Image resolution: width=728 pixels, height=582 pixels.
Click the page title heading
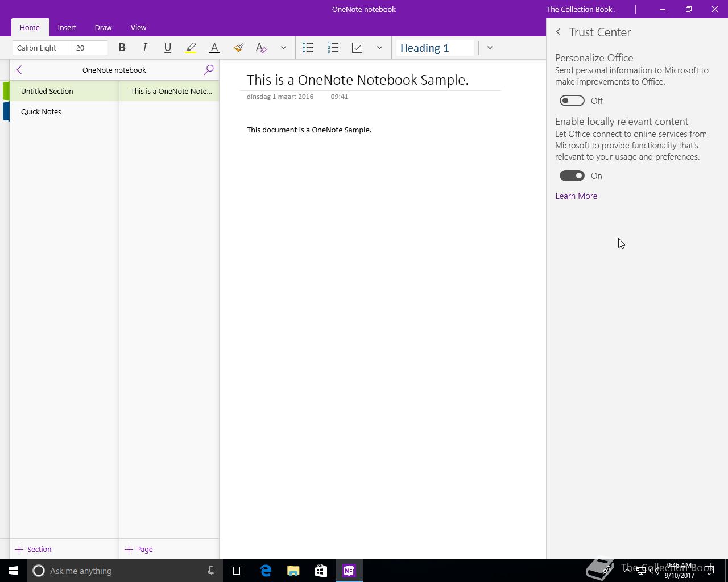coord(358,80)
